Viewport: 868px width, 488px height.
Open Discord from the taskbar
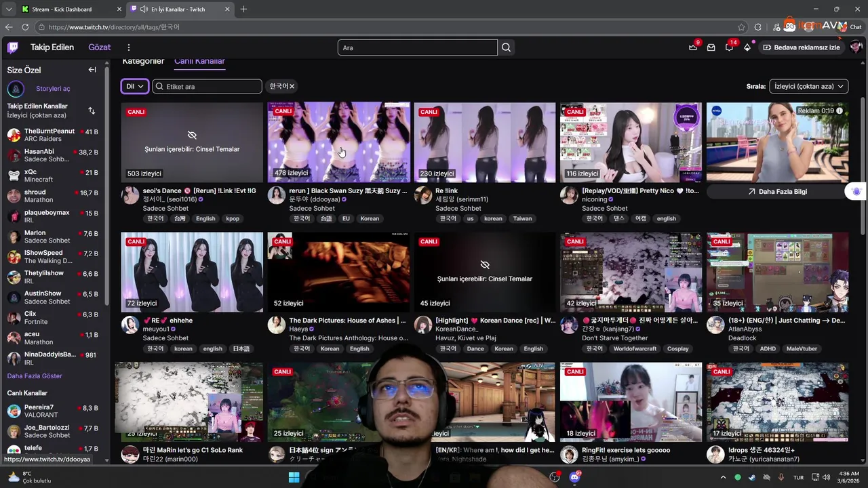(575, 477)
